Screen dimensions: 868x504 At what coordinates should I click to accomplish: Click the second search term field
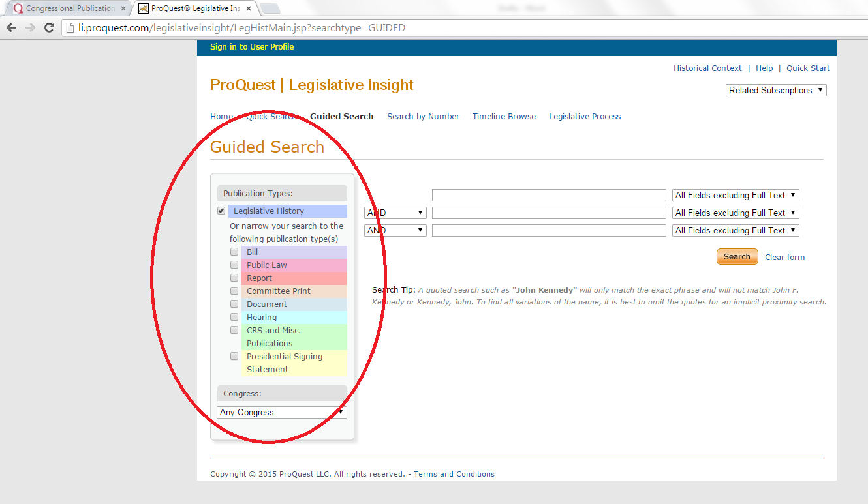[549, 213]
